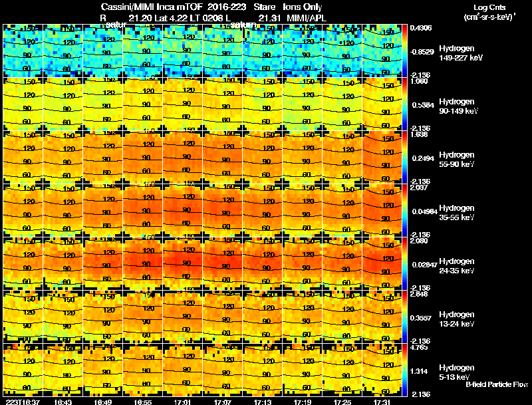Click the "1.314" color scale value
Screen dimensions: 532x405
point(420,372)
